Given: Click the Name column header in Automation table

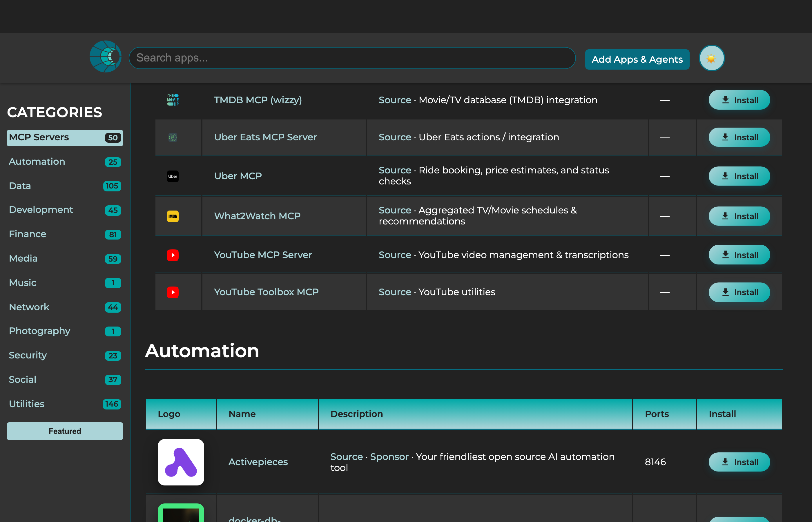Looking at the screenshot, I should click(x=267, y=414).
